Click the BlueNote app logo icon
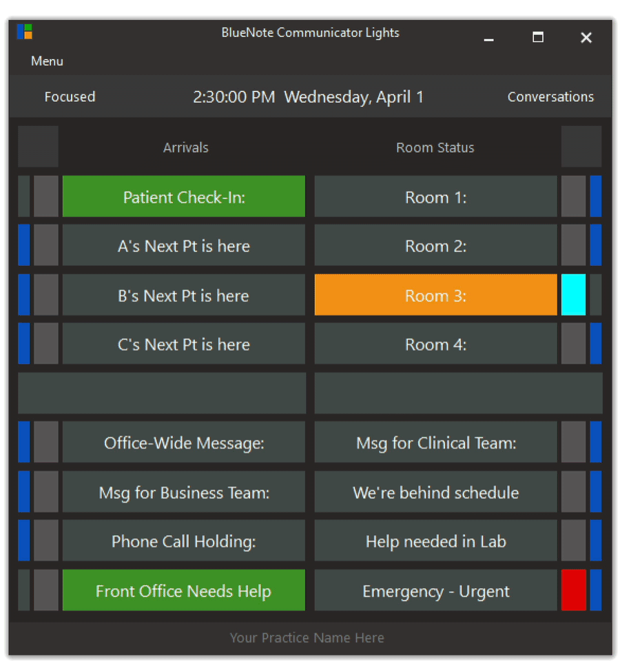 coord(25,32)
